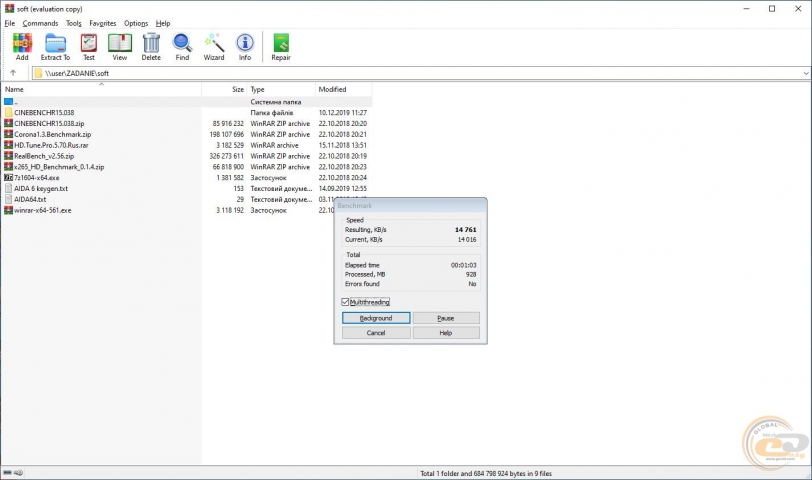Open the Commands menu
Screen dimensions: 812x480
pyautogui.click(x=40, y=23)
